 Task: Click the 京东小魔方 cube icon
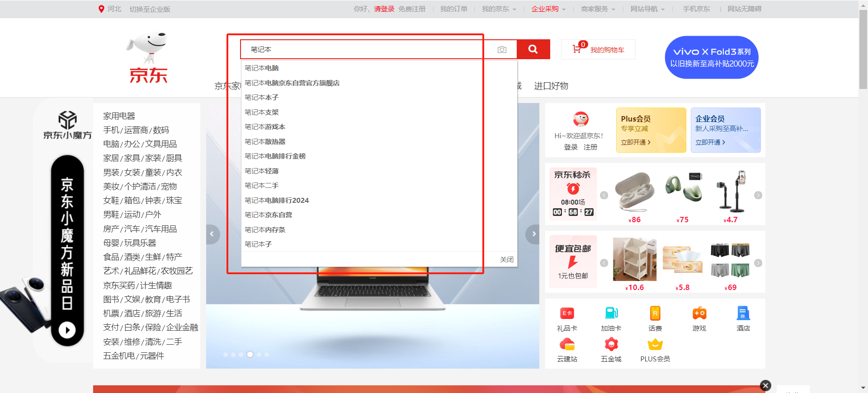tap(67, 120)
